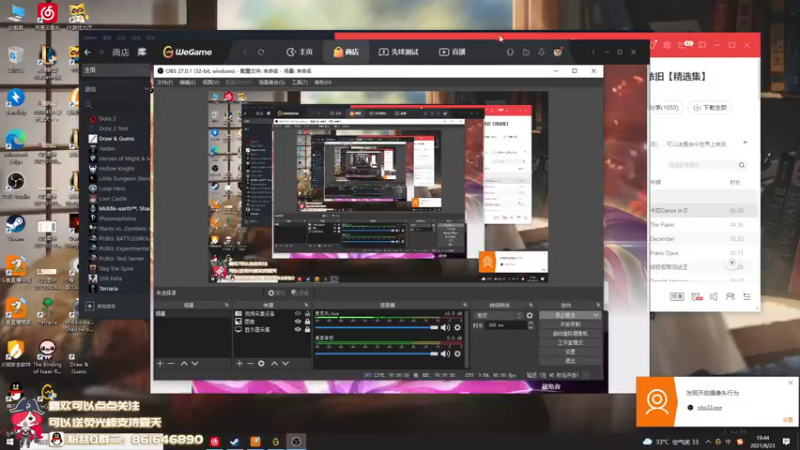This screenshot has height=450, width=800.
Task: Open Windows Start menu
Action: (10, 441)
